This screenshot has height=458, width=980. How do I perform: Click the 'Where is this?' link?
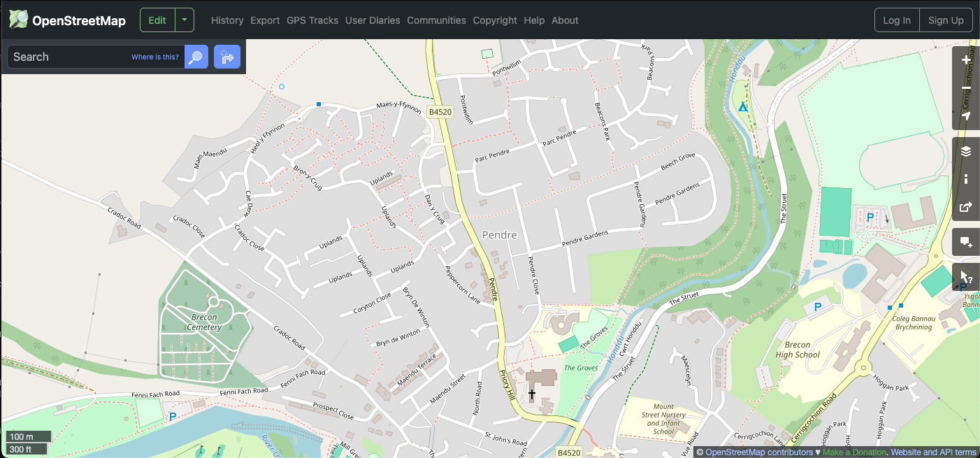click(x=155, y=57)
